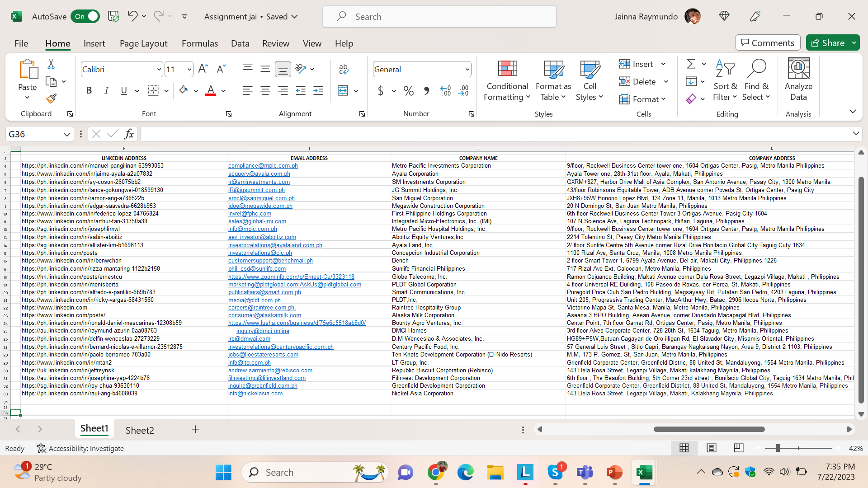This screenshot has width=868, height=488.
Task: Click Increase Decimal icon
Action: 446,91
